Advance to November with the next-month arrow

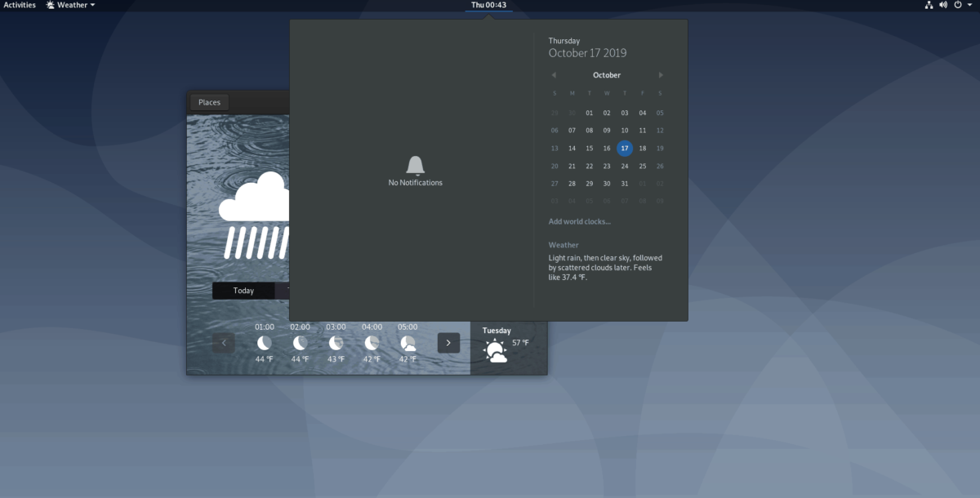pyautogui.click(x=661, y=74)
